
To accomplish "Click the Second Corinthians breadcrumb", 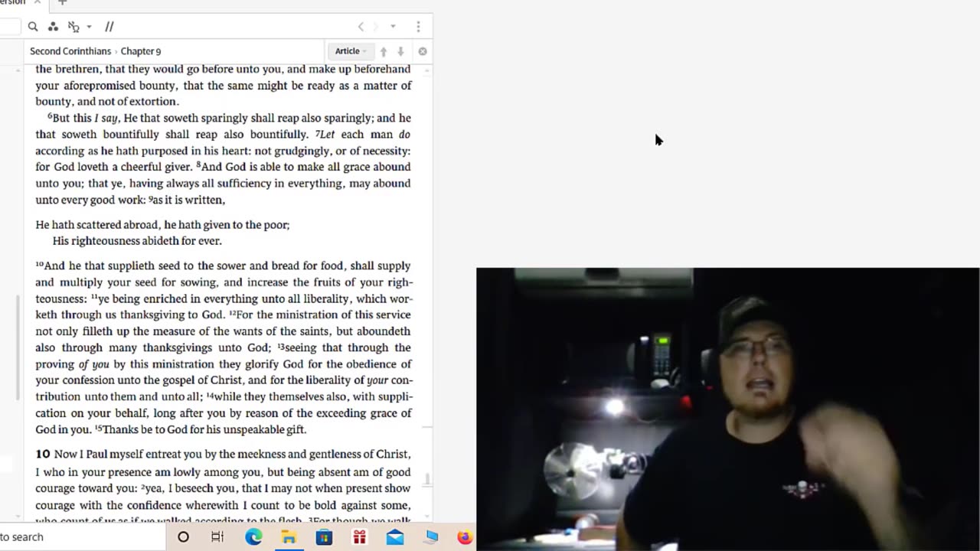I will (x=71, y=51).
